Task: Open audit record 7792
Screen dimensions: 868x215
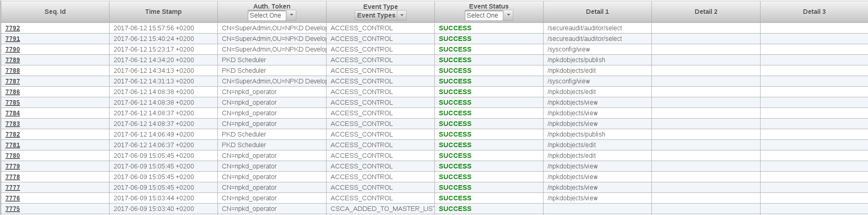Action: (13, 28)
